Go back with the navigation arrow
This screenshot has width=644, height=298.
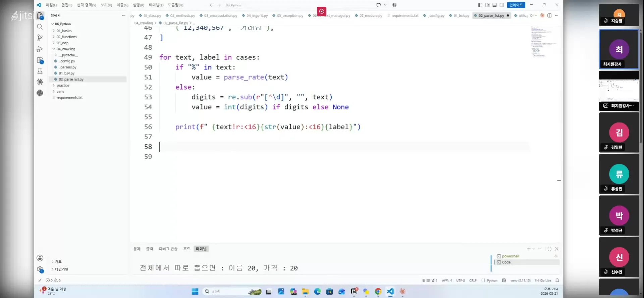[212, 5]
